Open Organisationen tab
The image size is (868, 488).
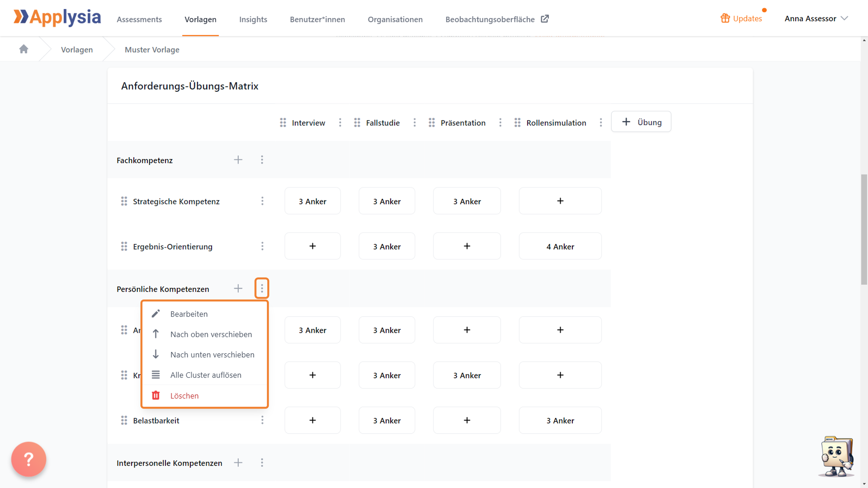tap(395, 19)
